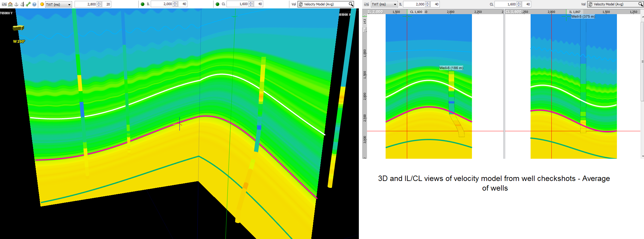Open help with the blue question mark icon
The height and width of the screenshot is (239, 644).
34,4
